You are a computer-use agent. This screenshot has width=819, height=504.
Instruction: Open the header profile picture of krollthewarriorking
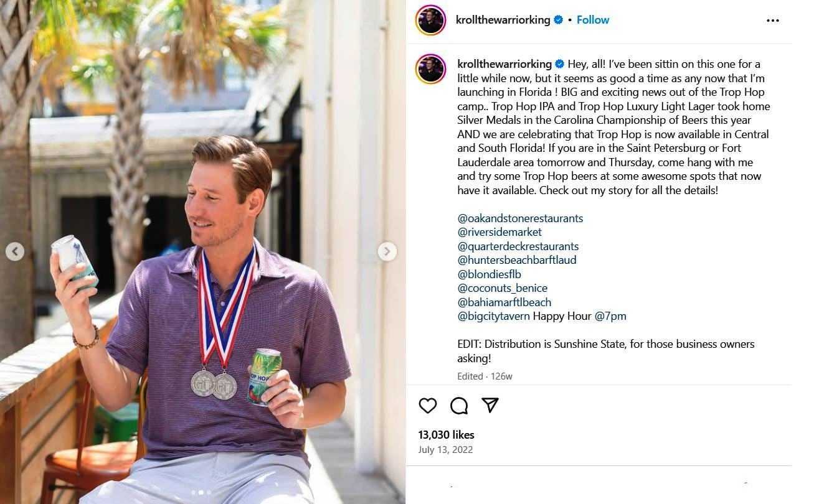(x=430, y=20)
